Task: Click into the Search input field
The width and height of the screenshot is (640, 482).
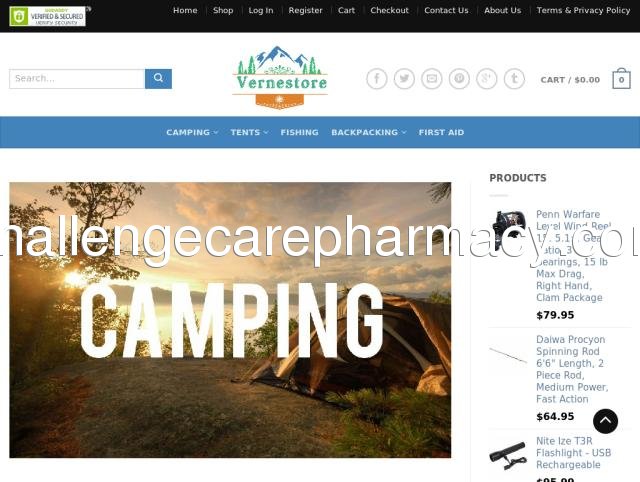Action: (77, 79)
